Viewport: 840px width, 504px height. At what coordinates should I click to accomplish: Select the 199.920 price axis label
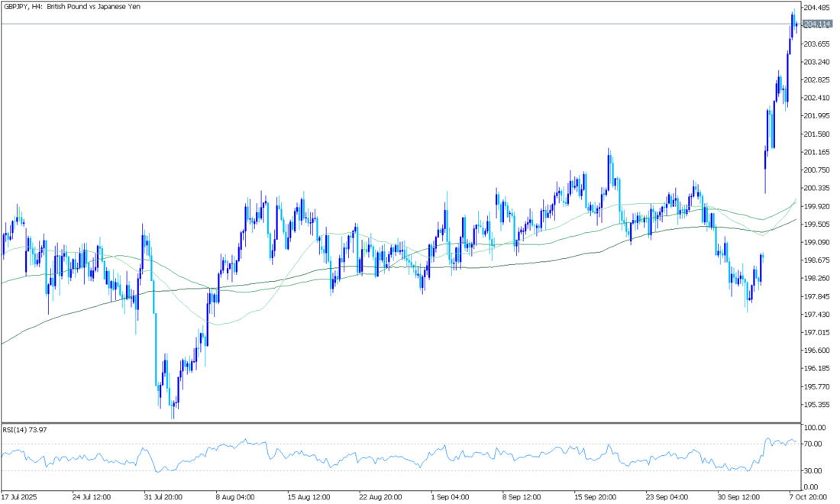[816, 206]
